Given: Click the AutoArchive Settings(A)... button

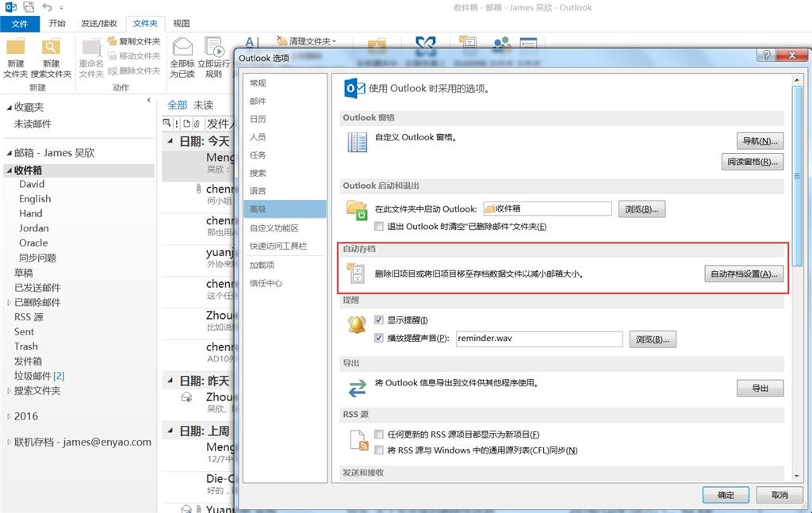Looking at the screenshot, I should [744, 274].
